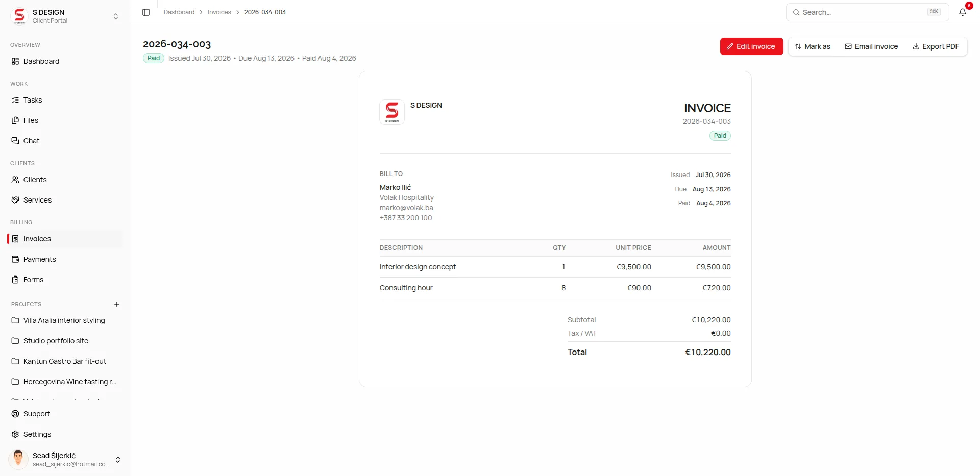The width and height of the screenshot is (980, 476).
Task: Click folder icon of Studio portfolio site
Action: click(x=15, y=341)
